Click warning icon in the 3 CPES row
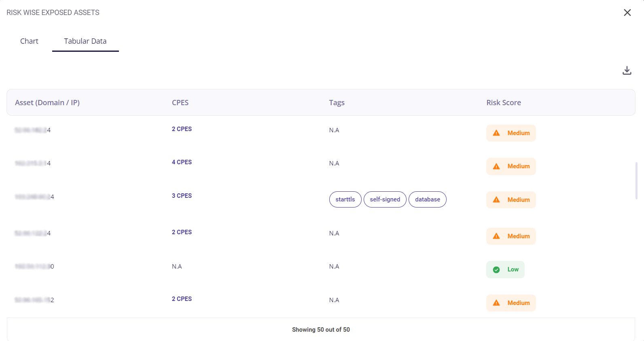Image resolution: width=644 pixels, height=341 pixels. coord(496,200)
